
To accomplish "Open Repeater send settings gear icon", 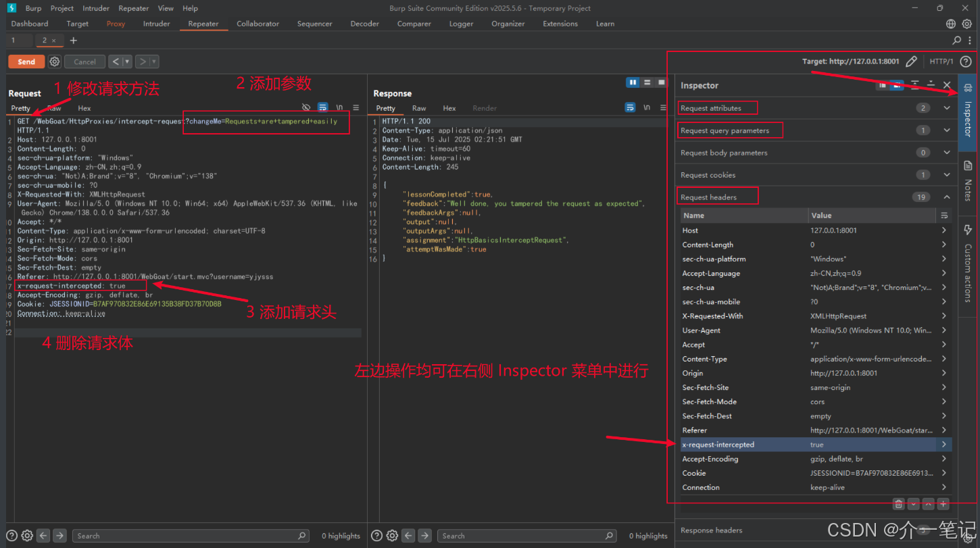I will [55, 61].
